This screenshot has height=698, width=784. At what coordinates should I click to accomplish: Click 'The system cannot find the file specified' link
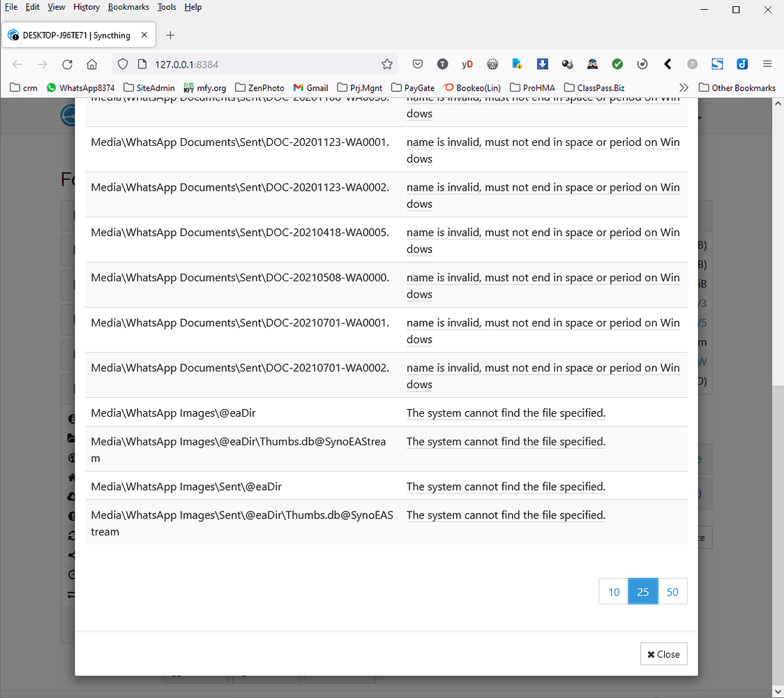click(506, 413)
